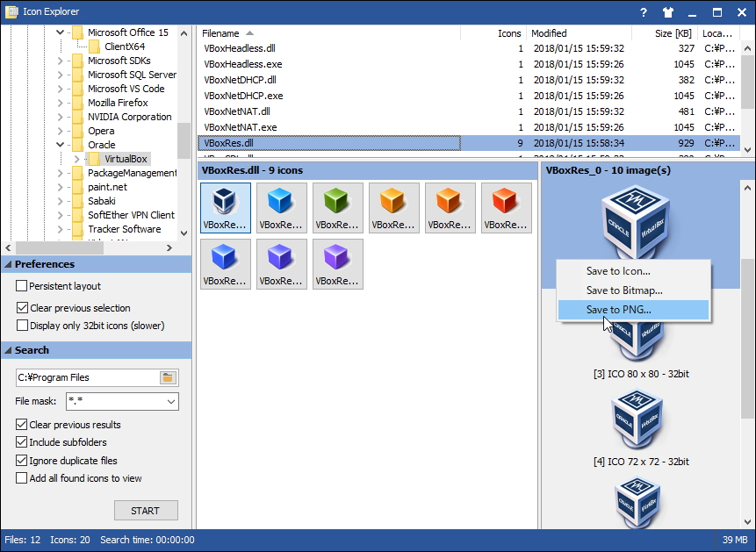
Task: Select VBoxNetDHCP.dll in file list
Action: point(469,80)
